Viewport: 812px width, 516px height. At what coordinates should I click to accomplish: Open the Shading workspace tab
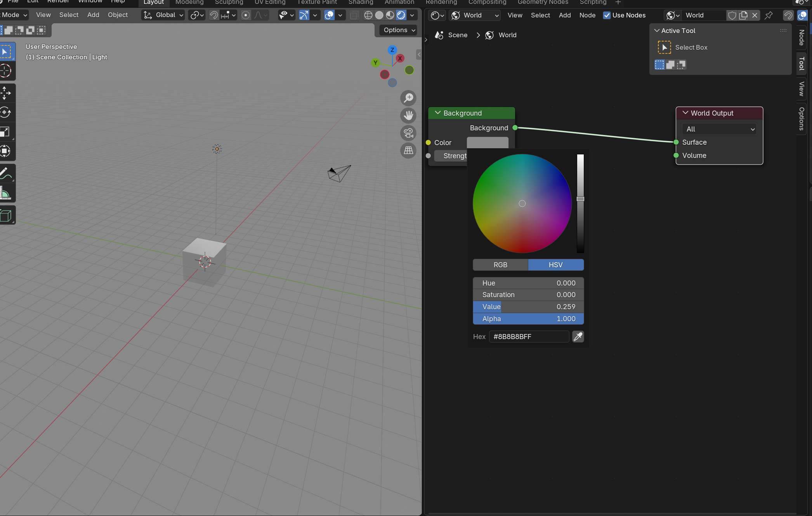click(361, 2)
